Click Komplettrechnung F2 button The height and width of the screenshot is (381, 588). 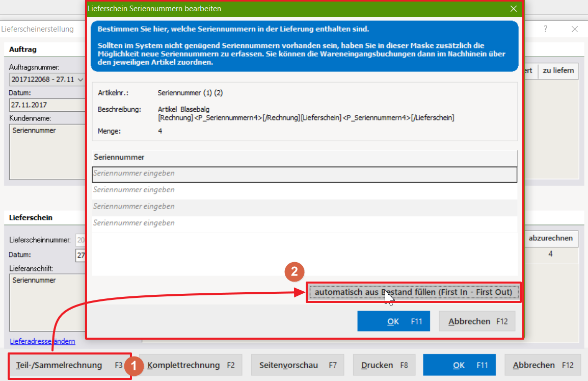point(191,365)
